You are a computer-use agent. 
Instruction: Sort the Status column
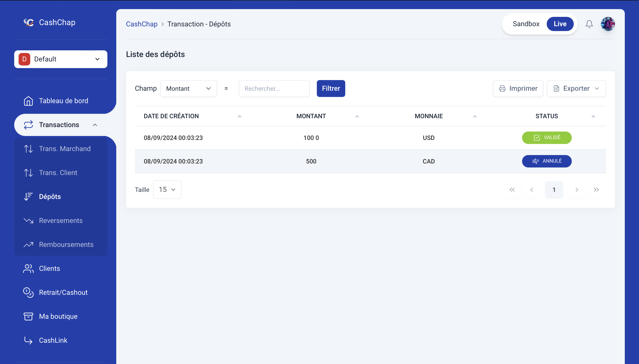[x=593, y=116]
